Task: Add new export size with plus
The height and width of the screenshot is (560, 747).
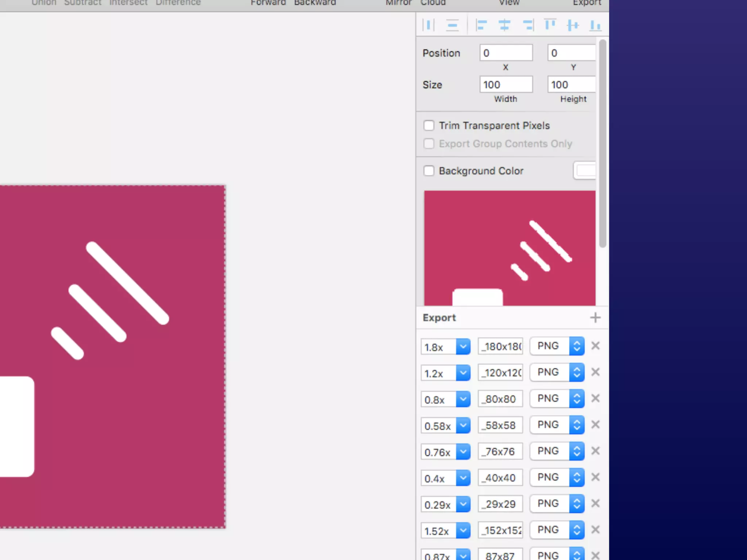Action: [595, 318]
